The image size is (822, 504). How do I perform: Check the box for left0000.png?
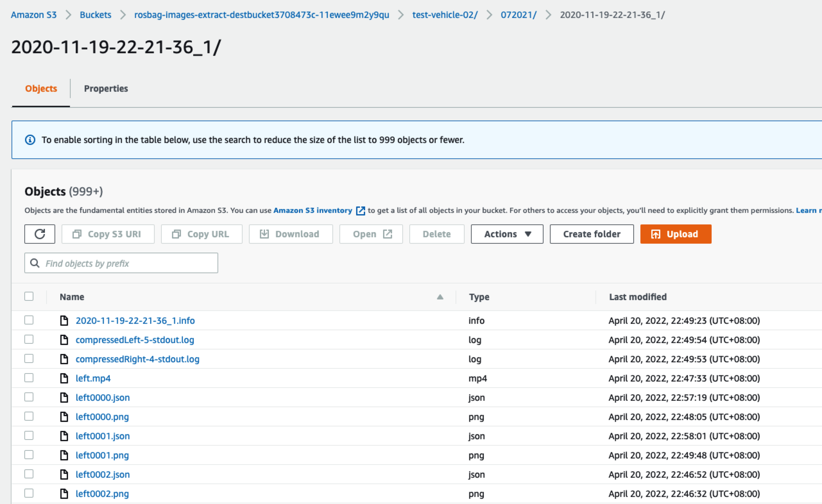tap(29, 416)
